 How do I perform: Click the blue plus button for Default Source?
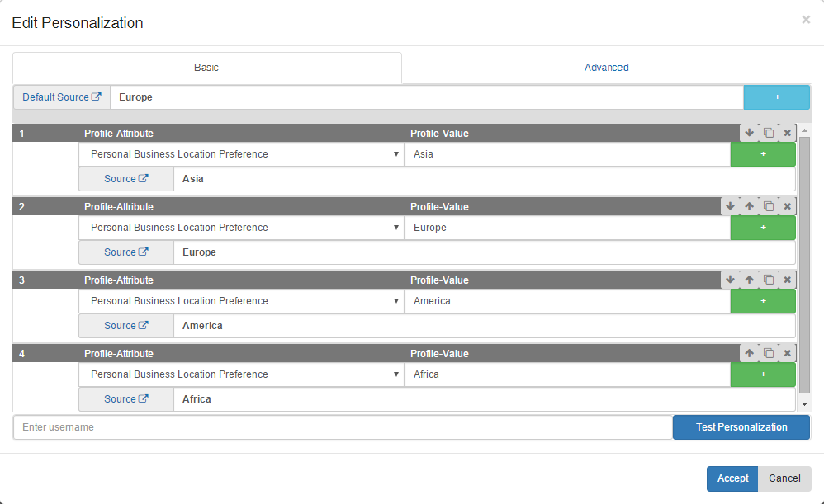[x=776, y=97]
